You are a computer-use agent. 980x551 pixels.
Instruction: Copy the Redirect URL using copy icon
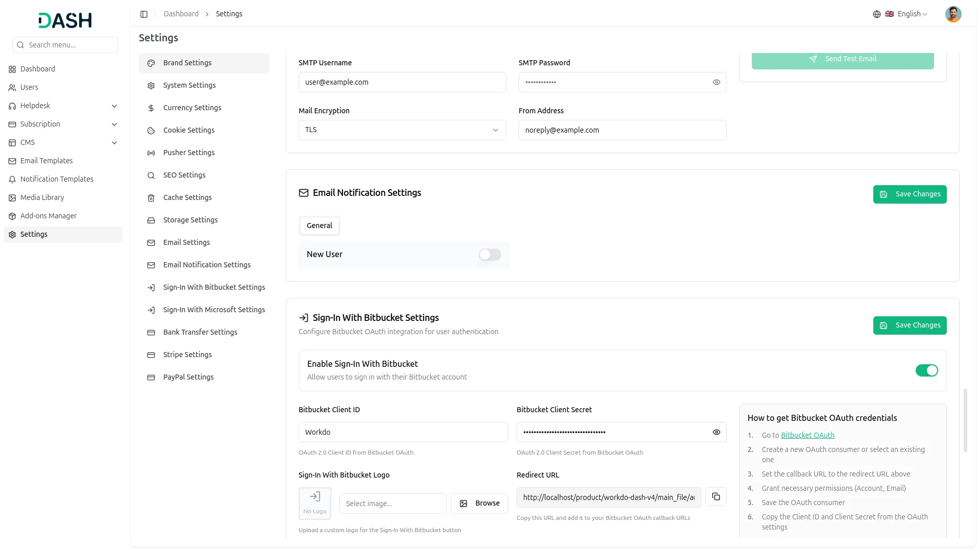(716, 496)
